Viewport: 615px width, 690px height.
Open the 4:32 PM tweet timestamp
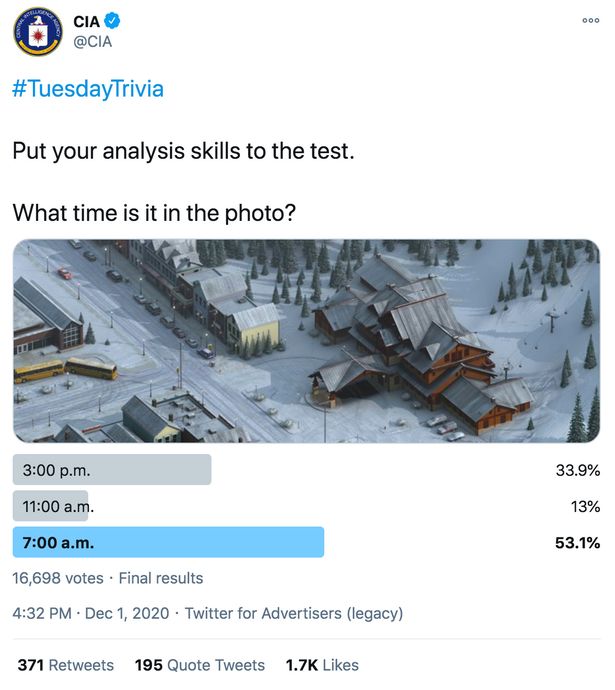point(41,613)
